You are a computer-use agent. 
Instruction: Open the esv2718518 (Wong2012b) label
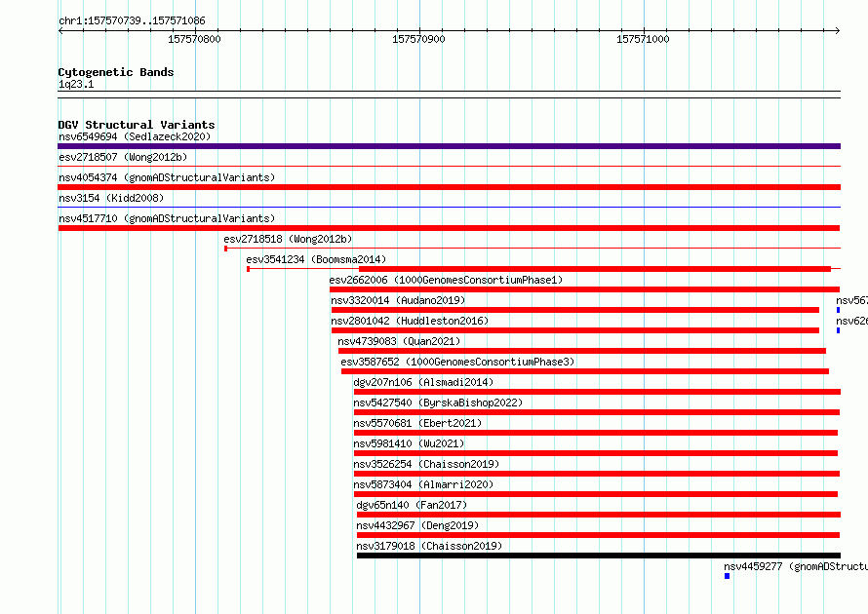pyautogui.click(x=288, y=239)
